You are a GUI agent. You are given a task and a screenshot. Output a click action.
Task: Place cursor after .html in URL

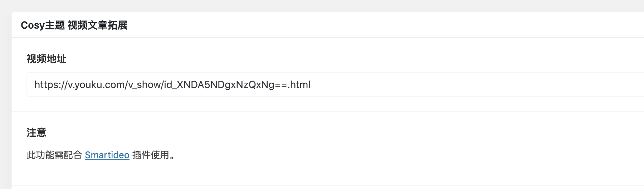click(x=311, y=85)
